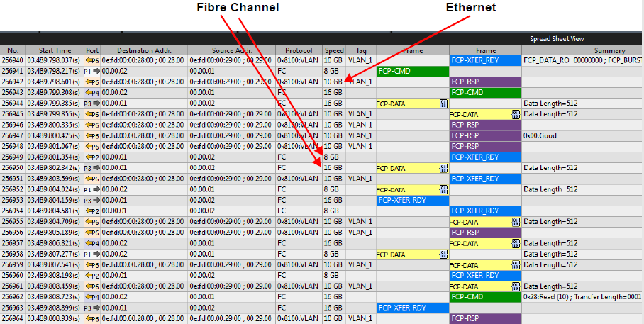The height and width of the screenshot is (324, 644).
Task: Select the FCP-RSP cell in row 266946
Action: [x=485, y=125]
